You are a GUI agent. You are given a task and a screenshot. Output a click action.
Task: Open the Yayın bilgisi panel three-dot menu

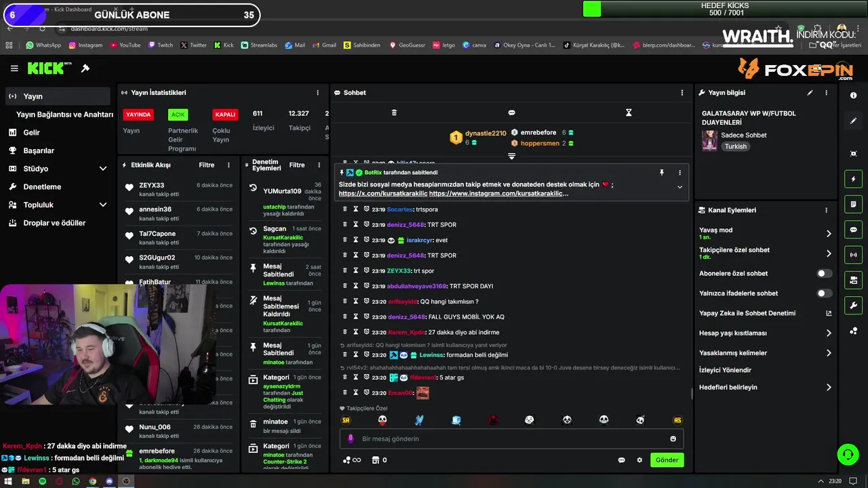point(826,93)
